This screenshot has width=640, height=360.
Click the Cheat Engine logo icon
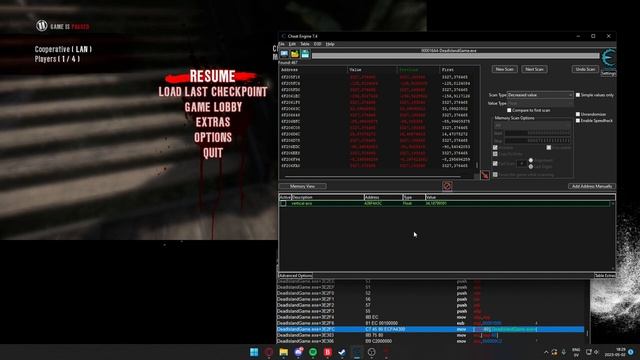pos(608,58)
